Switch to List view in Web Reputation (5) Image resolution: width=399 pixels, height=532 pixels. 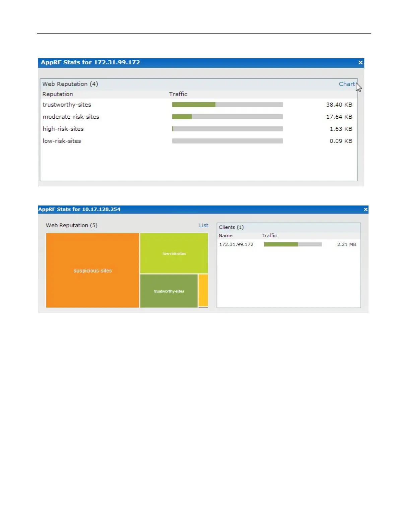point(204,225)
